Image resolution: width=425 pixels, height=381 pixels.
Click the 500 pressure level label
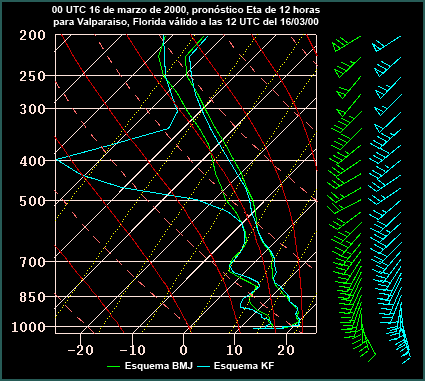click(33, 201)
